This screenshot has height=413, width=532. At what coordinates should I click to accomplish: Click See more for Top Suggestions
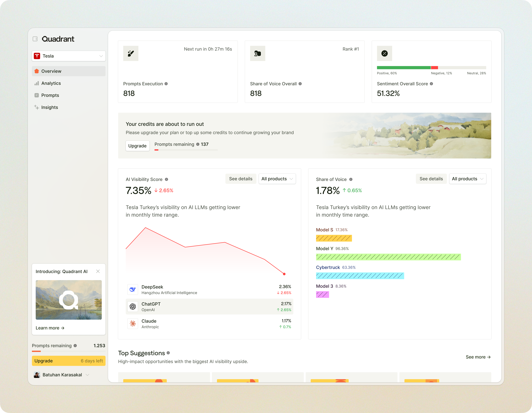(478, 357)
